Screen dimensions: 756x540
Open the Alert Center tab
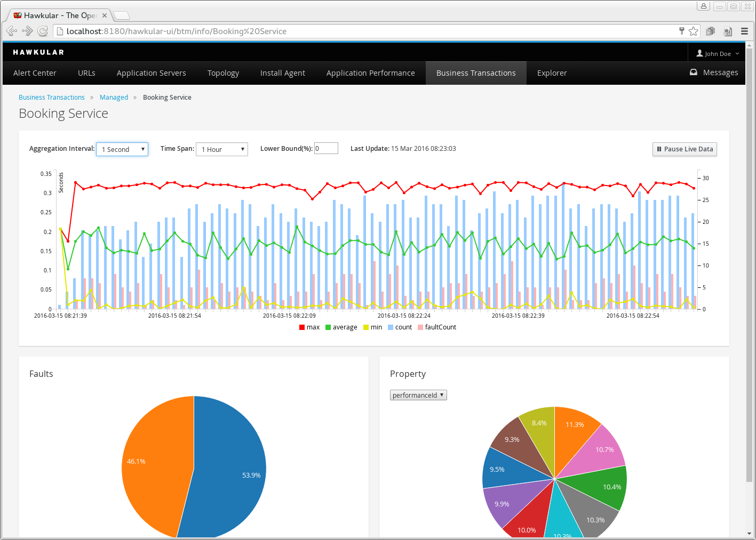click(x=35, y=73)
